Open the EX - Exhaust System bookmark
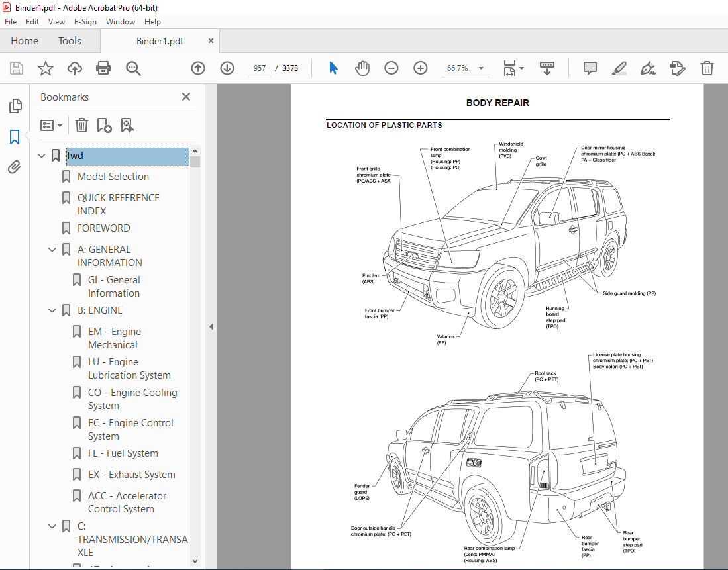 pyautogui.click(x=132, y=475)
